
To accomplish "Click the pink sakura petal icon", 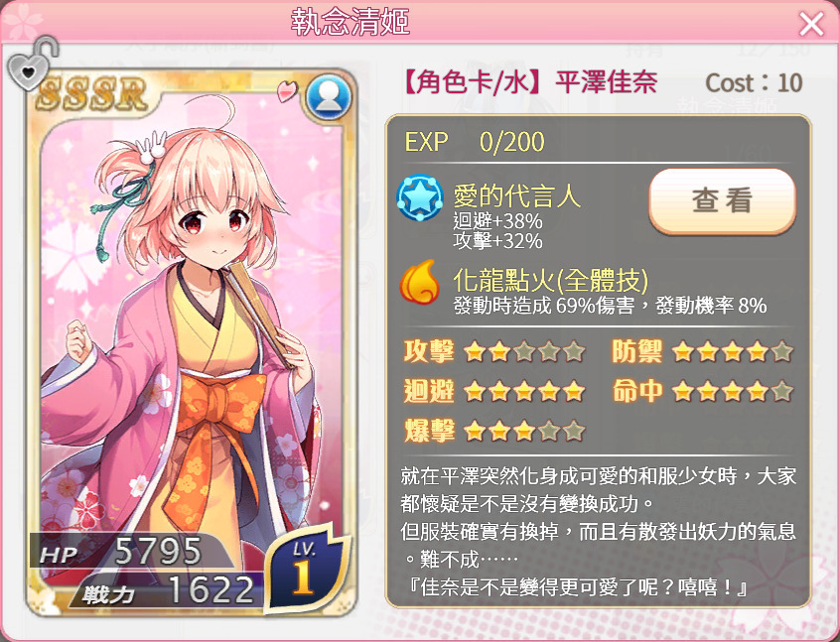I will [287, 91].
